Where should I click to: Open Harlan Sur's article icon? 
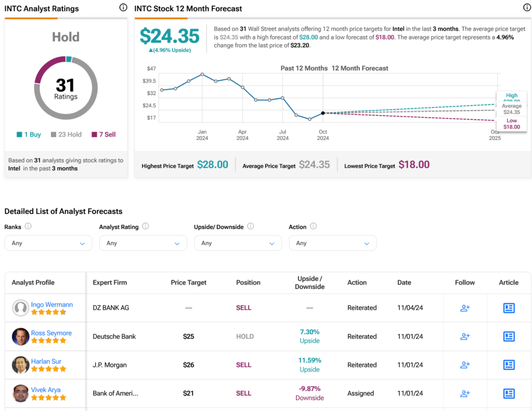point(509,365)
